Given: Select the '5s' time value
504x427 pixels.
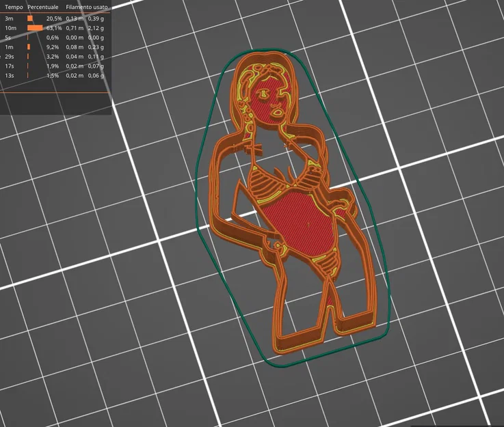Looking at the screenshot, I should point(8,38).
